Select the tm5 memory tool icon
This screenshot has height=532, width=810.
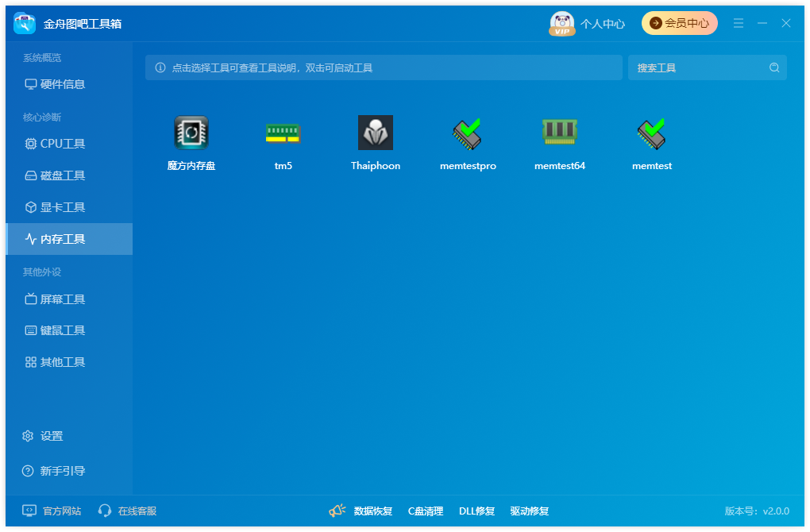tap(283, 133)
